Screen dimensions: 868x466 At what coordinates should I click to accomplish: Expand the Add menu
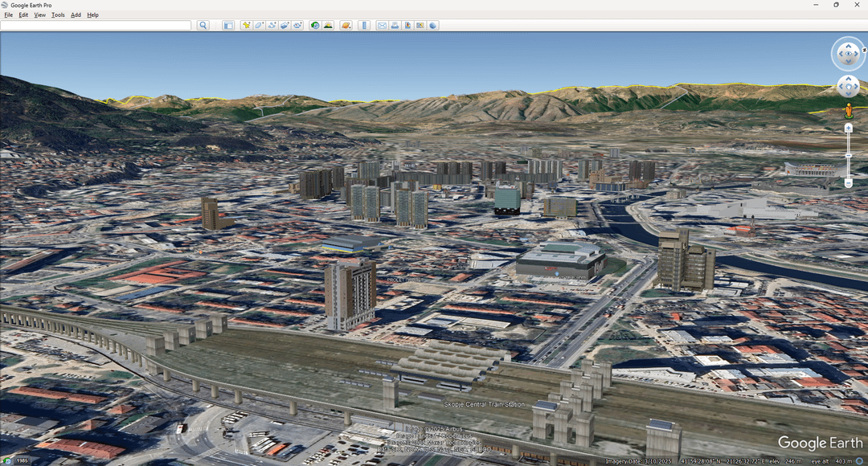click(76, 15)
